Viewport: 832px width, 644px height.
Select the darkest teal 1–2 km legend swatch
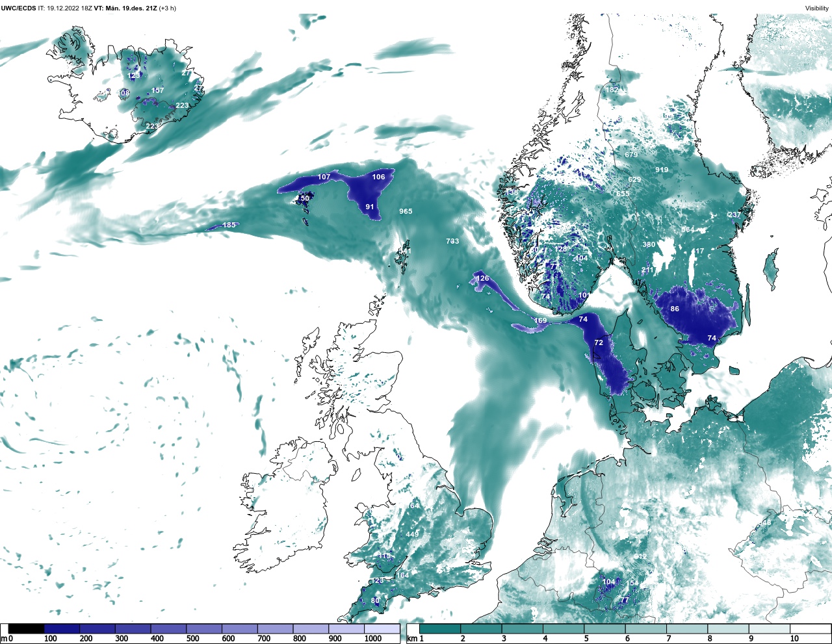440,629
